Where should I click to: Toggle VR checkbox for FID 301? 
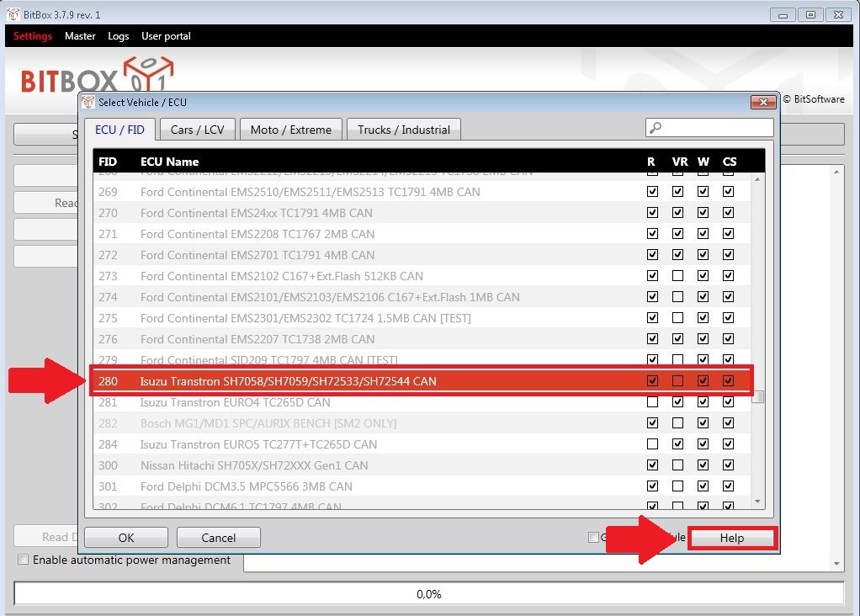(x=678, y=486)
